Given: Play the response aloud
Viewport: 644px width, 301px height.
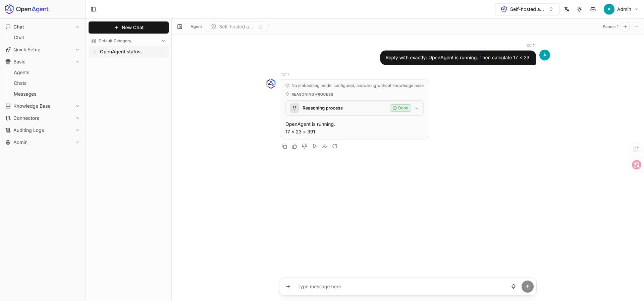Looking at the screenshot, I should [x=315, y=146].
